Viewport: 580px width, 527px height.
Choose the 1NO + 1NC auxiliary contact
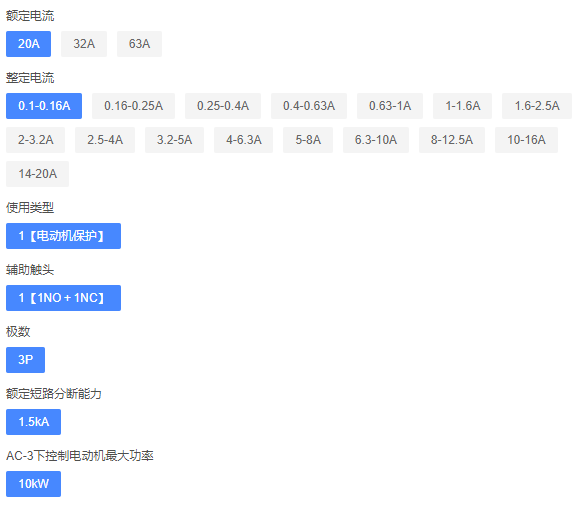pyautogui.click(x=63, y=298)
